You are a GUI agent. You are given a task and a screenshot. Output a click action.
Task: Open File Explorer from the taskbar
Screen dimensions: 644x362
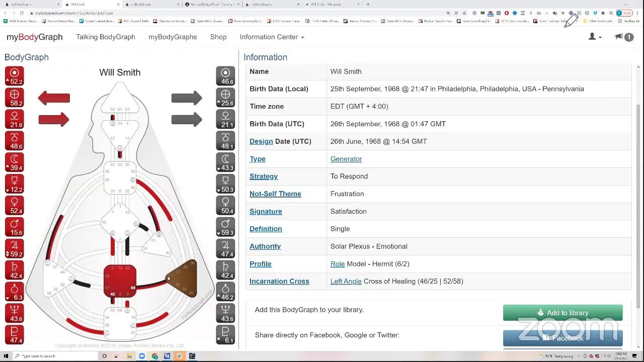coord(129,356)
